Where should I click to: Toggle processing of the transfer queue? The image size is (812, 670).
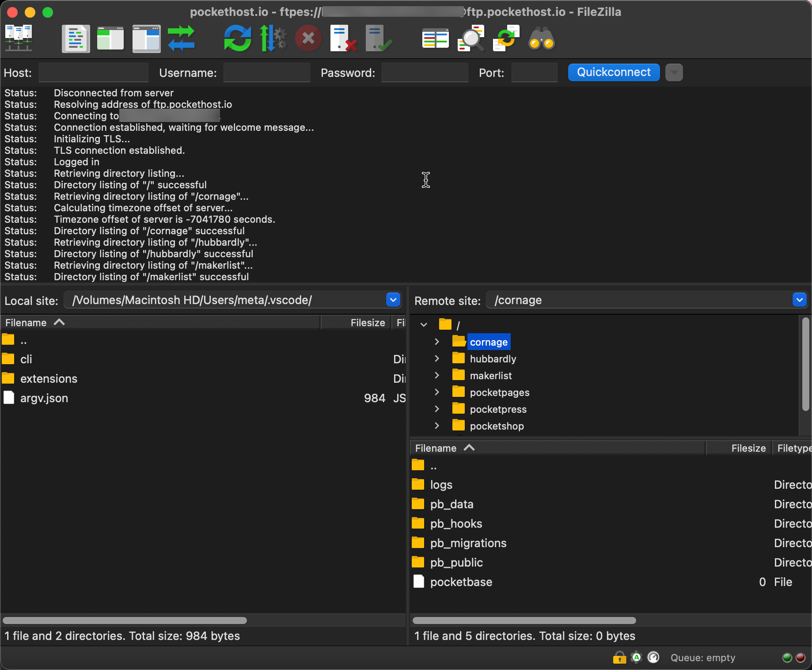pos(273,38)
